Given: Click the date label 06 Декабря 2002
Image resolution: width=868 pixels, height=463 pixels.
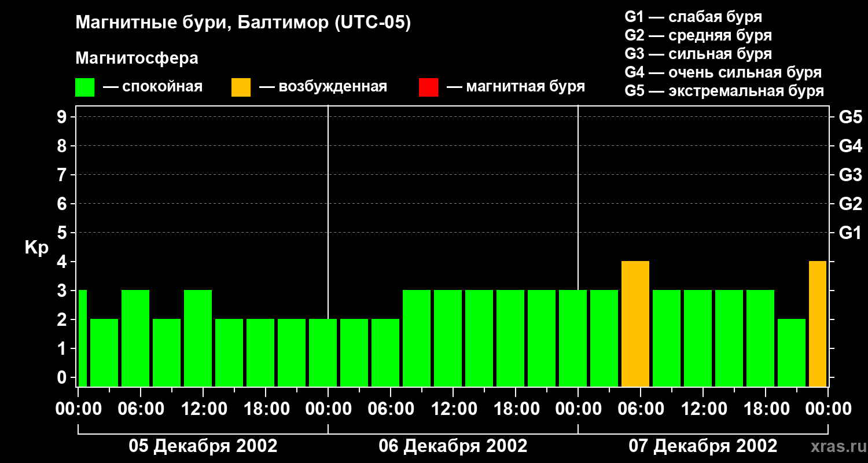Looking at the screenshot, I should (x=453, y=446).
